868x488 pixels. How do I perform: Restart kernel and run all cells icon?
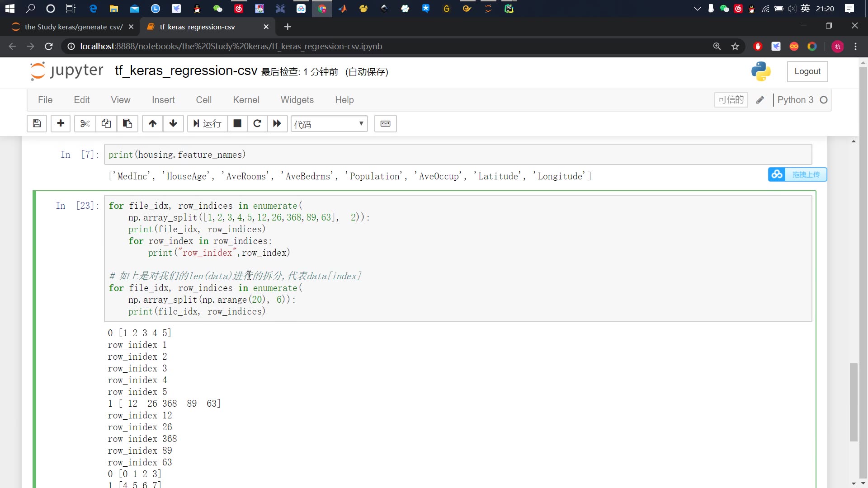click(277, 124)
